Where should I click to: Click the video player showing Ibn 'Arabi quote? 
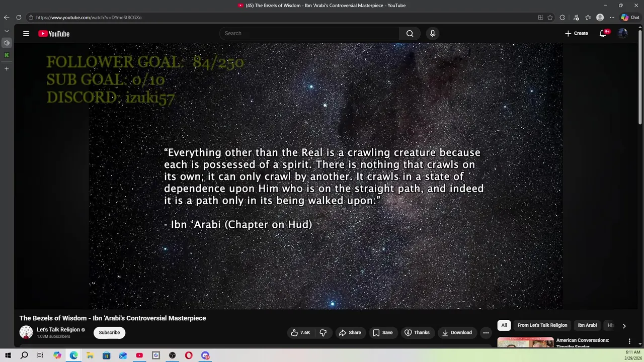326,175
